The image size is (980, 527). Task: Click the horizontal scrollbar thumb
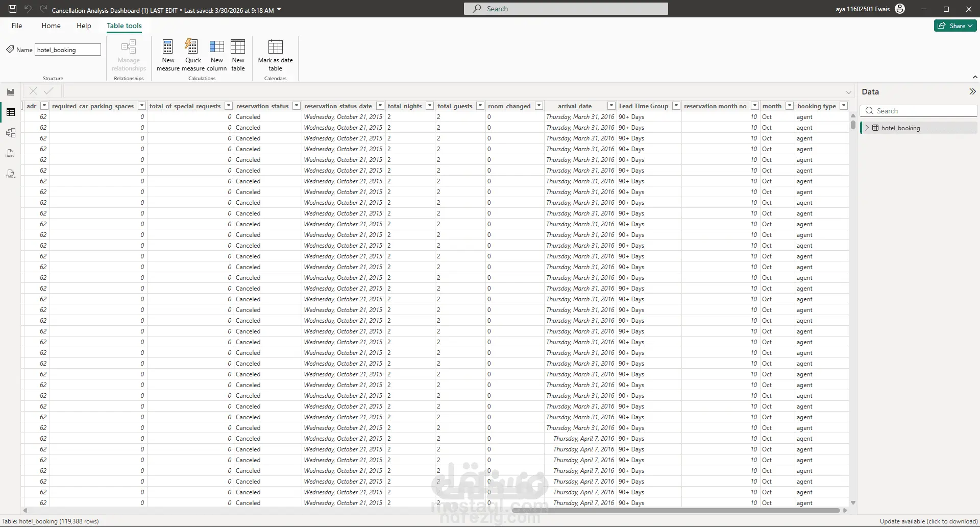(676, 510)
